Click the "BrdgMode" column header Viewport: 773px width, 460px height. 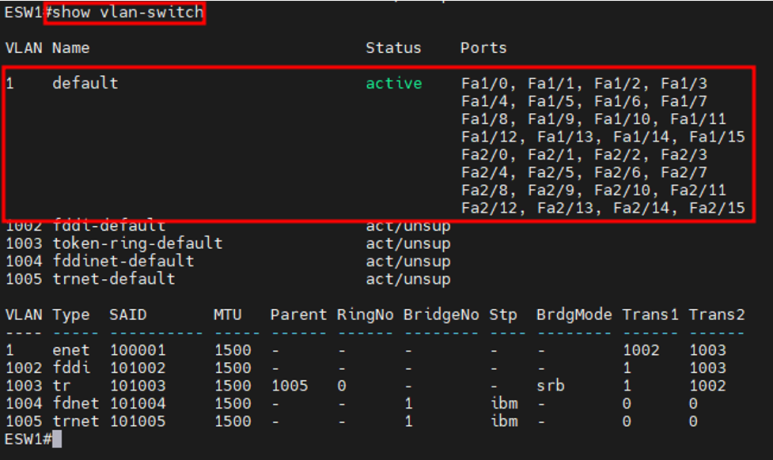[x=573, y=315]
